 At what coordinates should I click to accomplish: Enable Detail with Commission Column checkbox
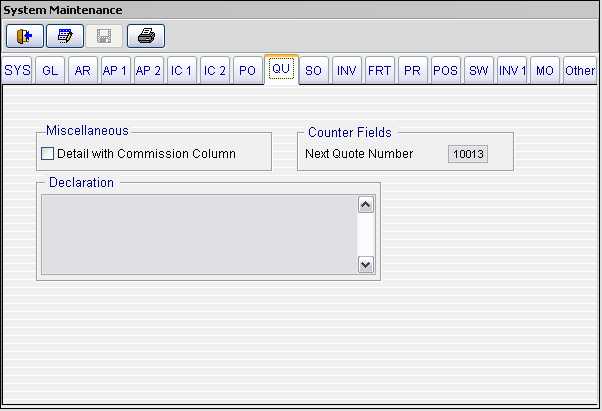point(47,154)
